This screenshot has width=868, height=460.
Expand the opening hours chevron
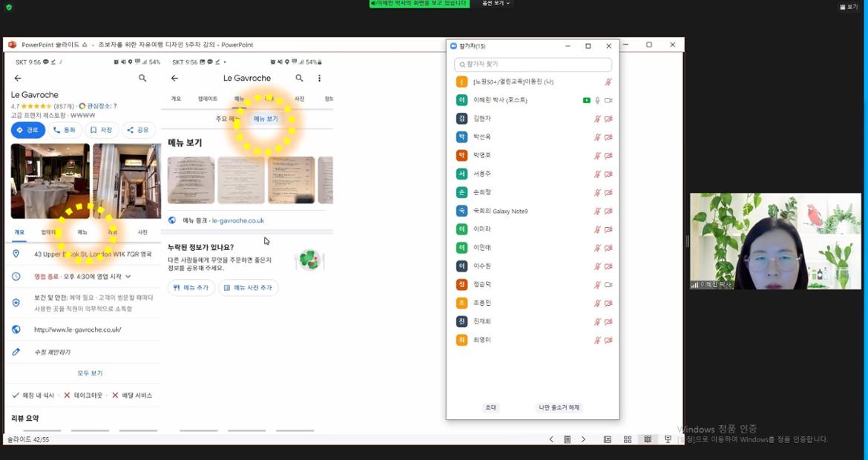click(128, 276)
